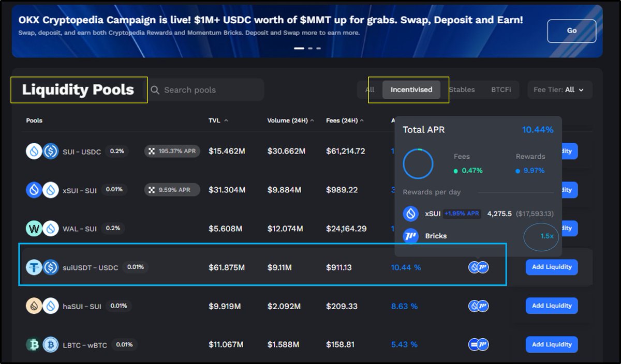Click the 195.37% APR badge
The image size is (621, 364).
(172, 151)
